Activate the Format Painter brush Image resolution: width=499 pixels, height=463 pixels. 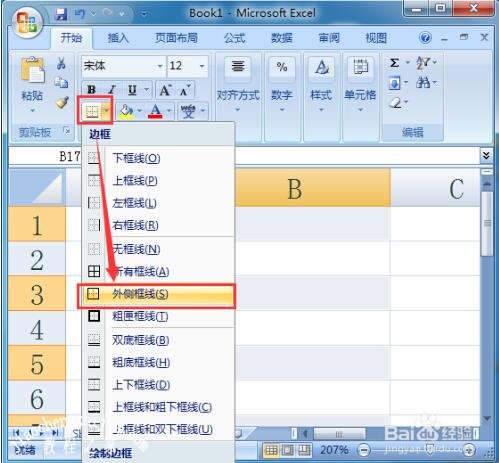coord(62,102)
